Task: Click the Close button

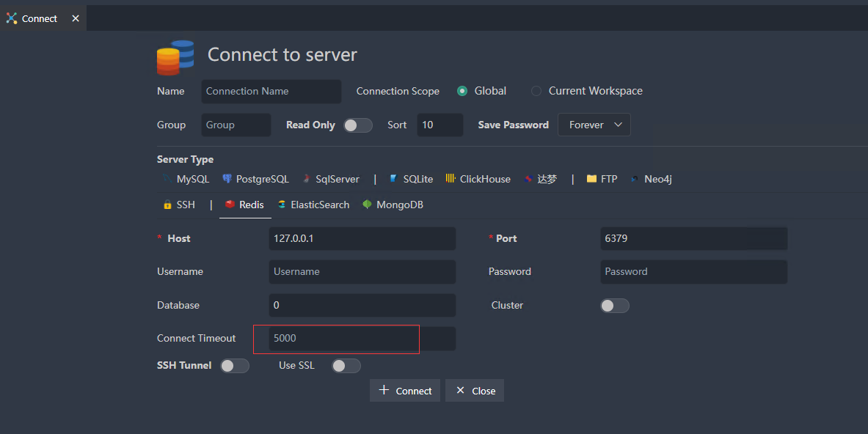Action: pos(474,390)
